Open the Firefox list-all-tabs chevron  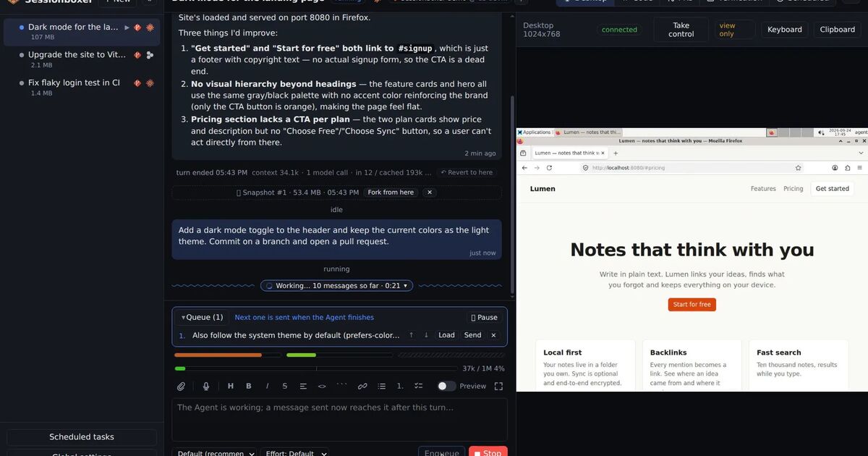[861, 153]
